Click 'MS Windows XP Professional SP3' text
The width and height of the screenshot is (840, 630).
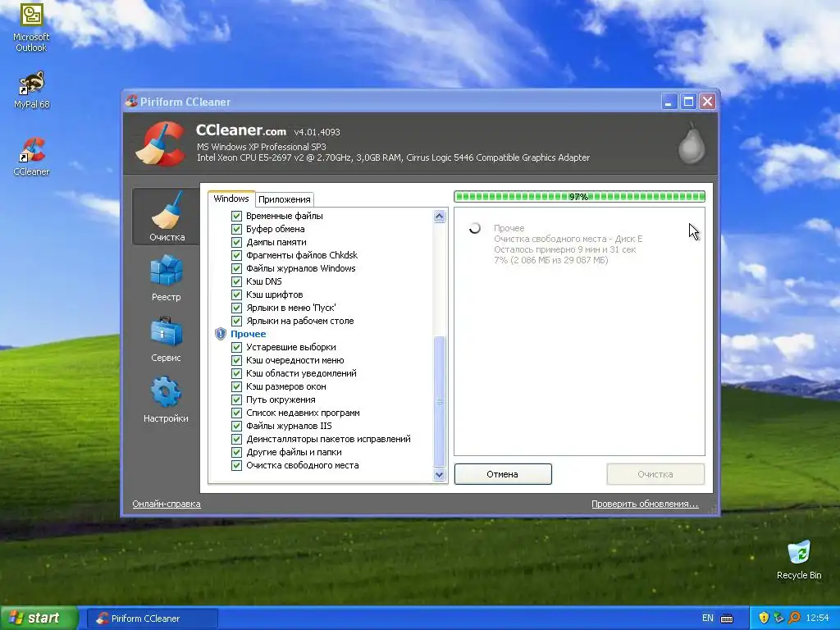262,147
